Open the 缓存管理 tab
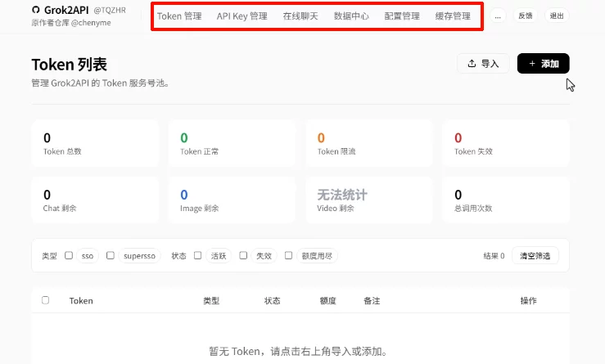 pos(453,16)
